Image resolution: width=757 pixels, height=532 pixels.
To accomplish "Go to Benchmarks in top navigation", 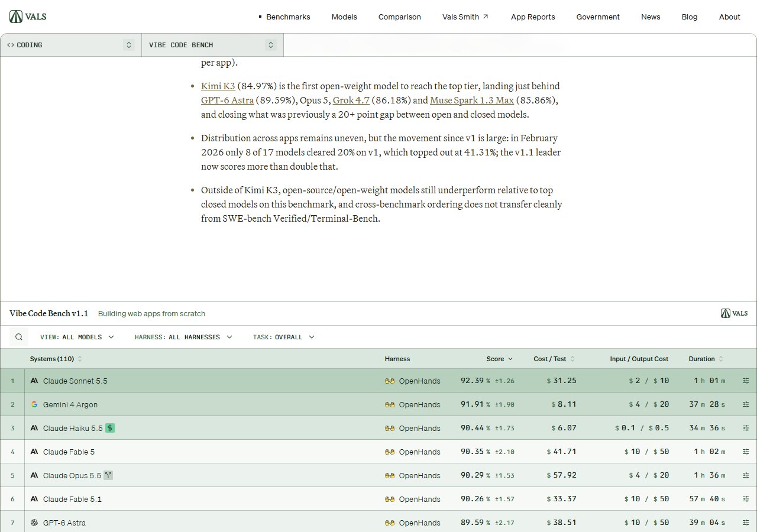I will click(288, 17).
